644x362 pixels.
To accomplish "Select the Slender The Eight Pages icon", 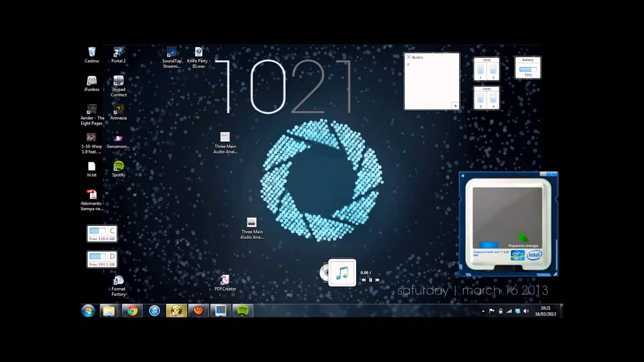I will (x=92, y=115).
